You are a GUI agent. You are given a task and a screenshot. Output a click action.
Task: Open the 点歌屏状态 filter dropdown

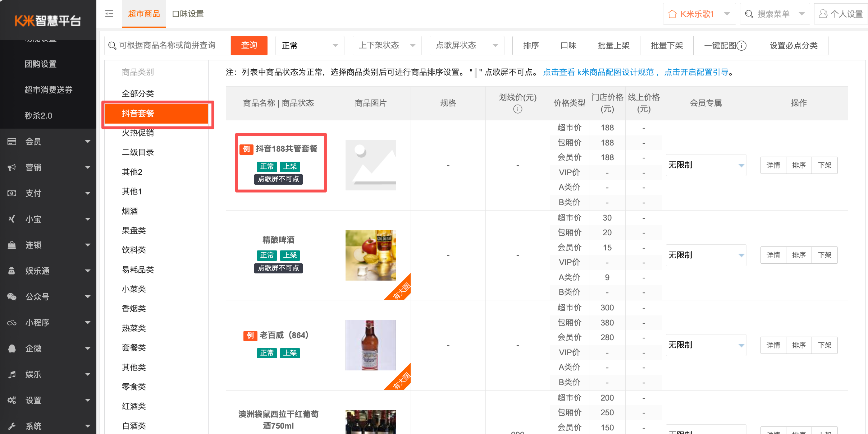point(467,45)
